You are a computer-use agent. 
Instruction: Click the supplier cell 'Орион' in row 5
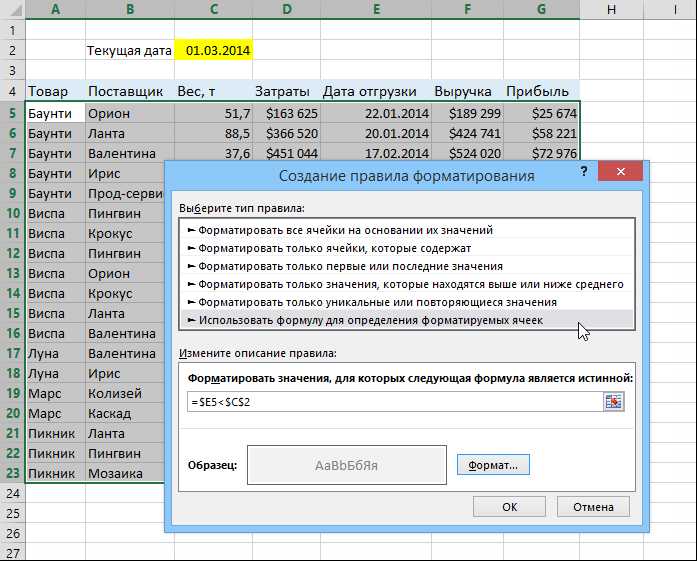point(130,113)
